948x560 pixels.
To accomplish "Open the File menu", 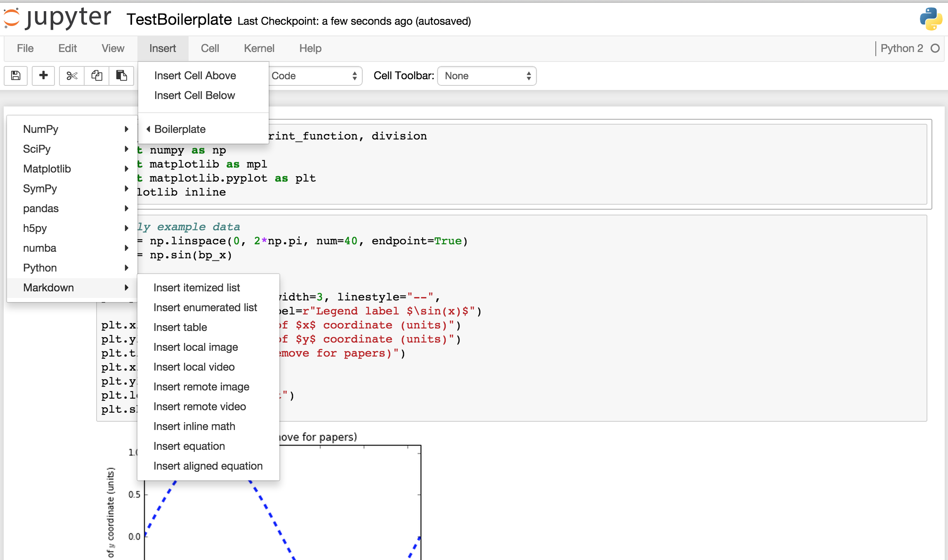I will [x=25, y=48].
